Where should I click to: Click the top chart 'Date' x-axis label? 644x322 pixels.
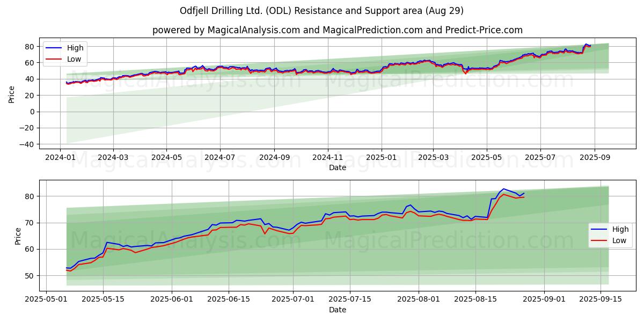click(x=338, y=167)
